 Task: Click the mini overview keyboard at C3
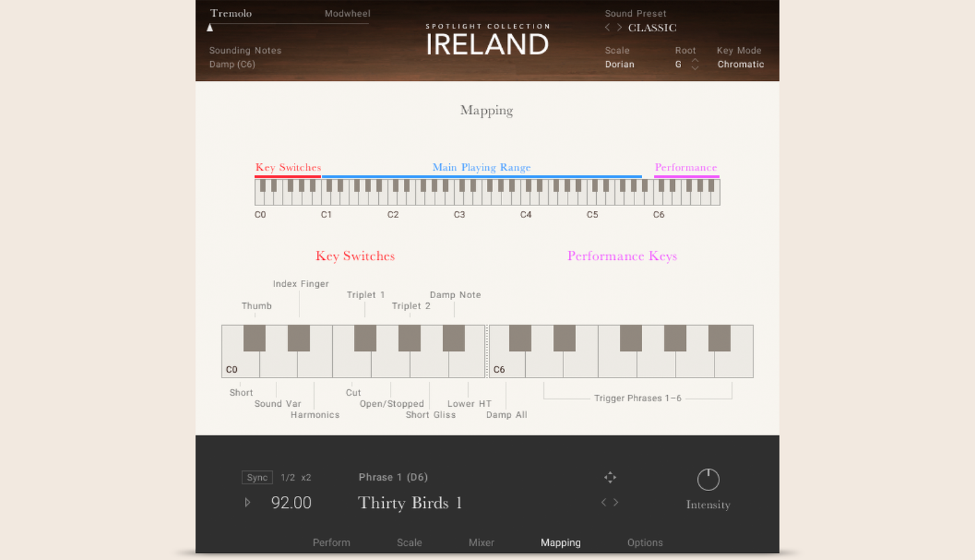tap(458, 199)
